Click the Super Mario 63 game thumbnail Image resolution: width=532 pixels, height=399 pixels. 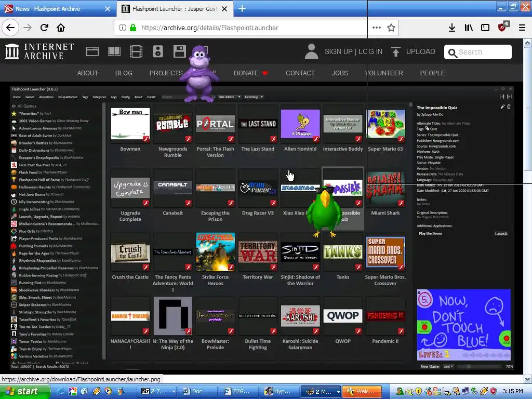pyautogui.click(x=385, y=124)
